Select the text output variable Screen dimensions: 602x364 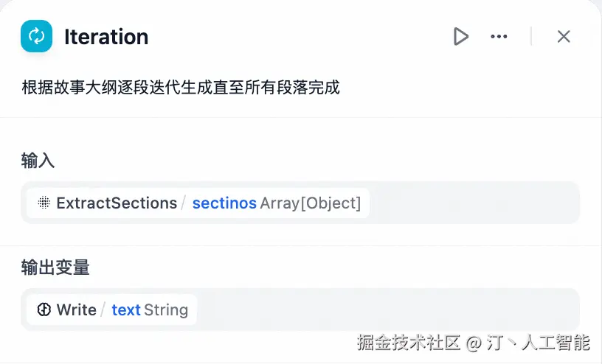[x=126, y=309]
